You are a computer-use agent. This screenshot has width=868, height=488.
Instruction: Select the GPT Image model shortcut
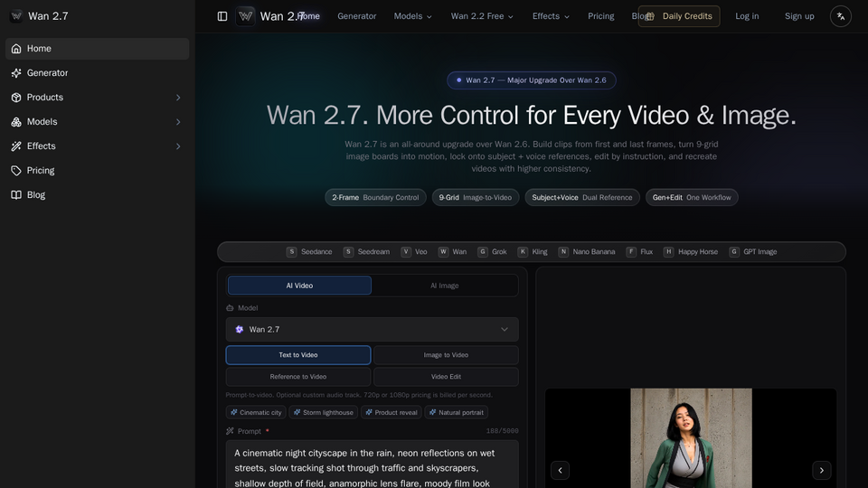pyautogui.click(x=753, y=252)
